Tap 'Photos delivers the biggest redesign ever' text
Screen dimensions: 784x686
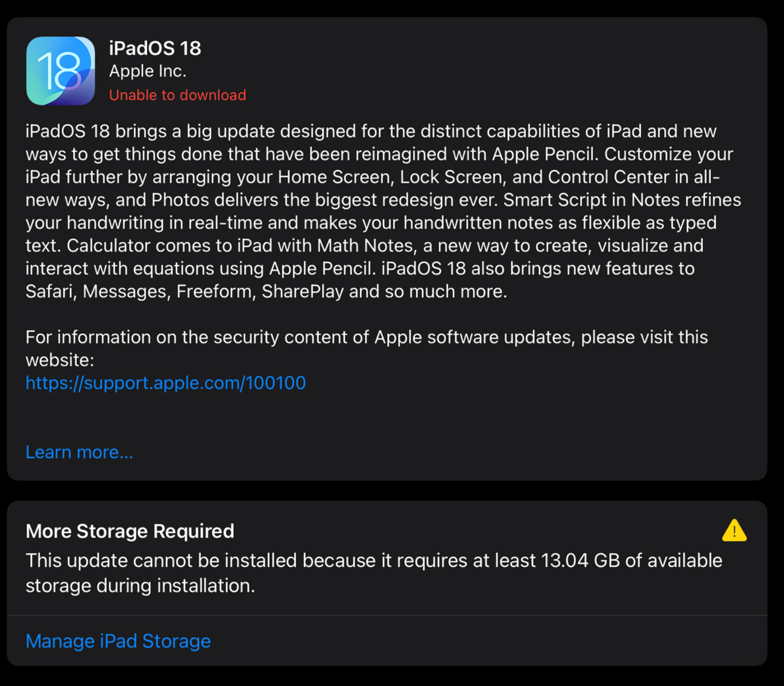pos(324,200)
